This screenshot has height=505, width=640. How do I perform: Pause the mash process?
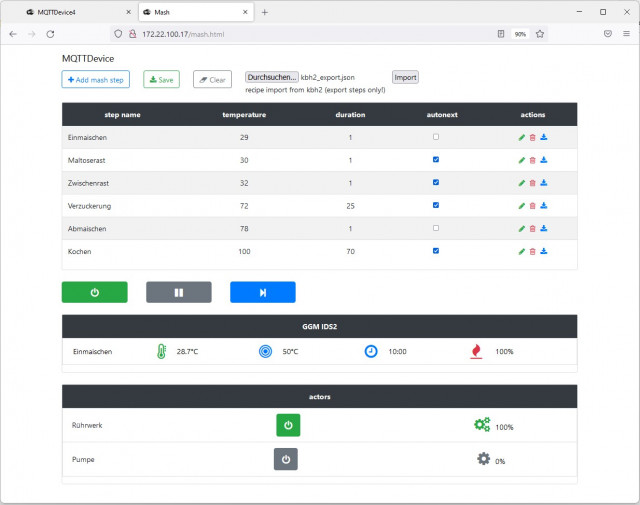coord(179,292)
